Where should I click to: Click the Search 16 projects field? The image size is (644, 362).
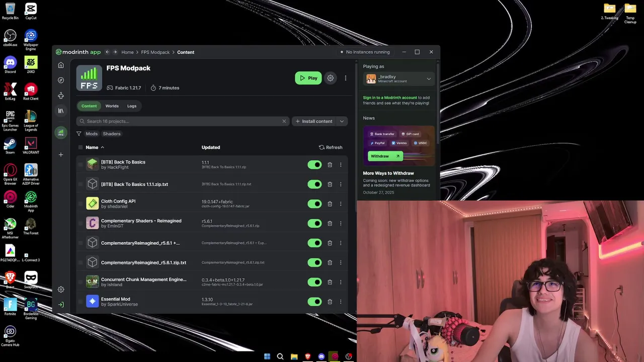183,121
